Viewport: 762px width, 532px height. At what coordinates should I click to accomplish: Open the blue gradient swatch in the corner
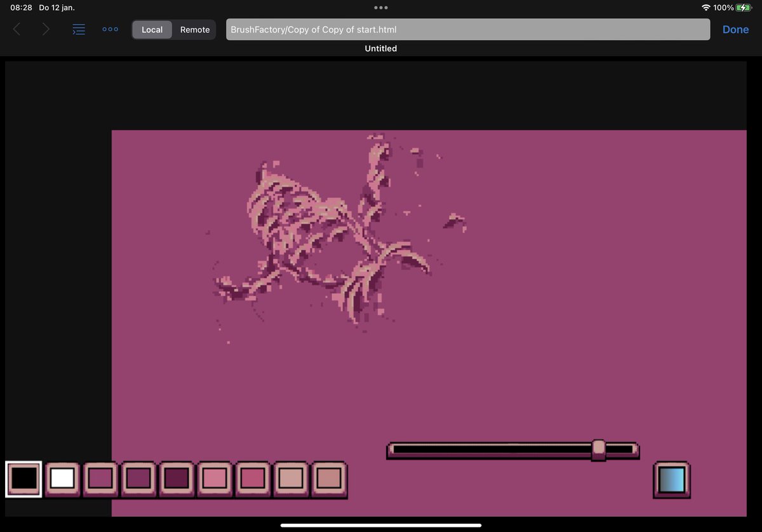tap(672, 480)
